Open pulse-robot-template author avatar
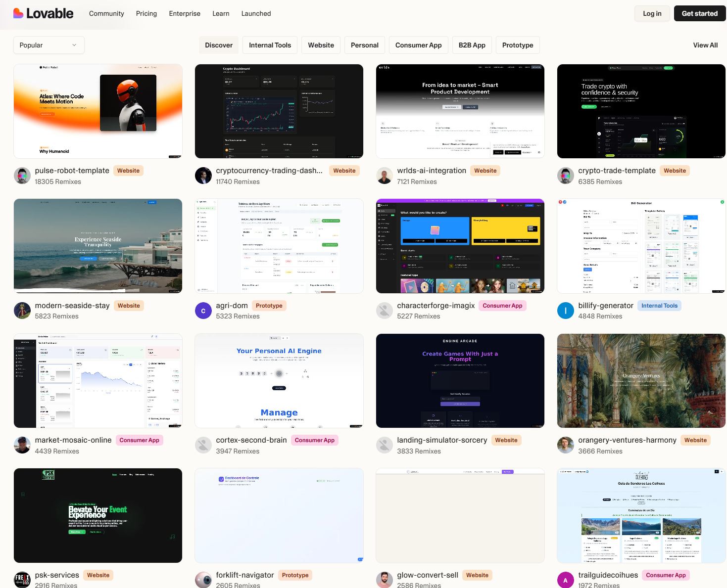 tap(22, 176)
